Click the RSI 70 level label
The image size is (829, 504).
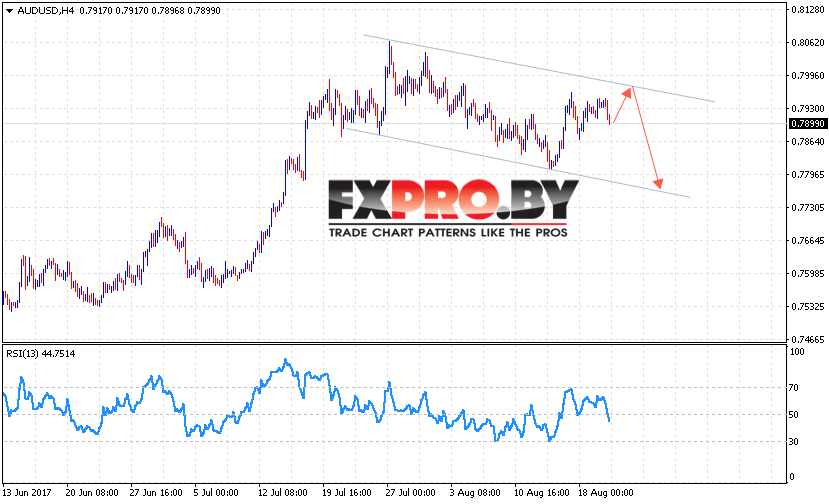pos(794,388)
